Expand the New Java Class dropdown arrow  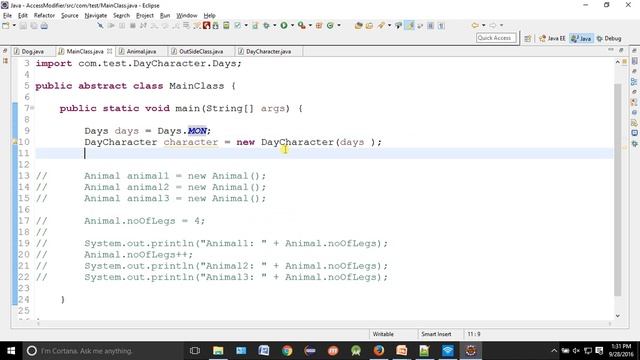(x=338, y=26)
